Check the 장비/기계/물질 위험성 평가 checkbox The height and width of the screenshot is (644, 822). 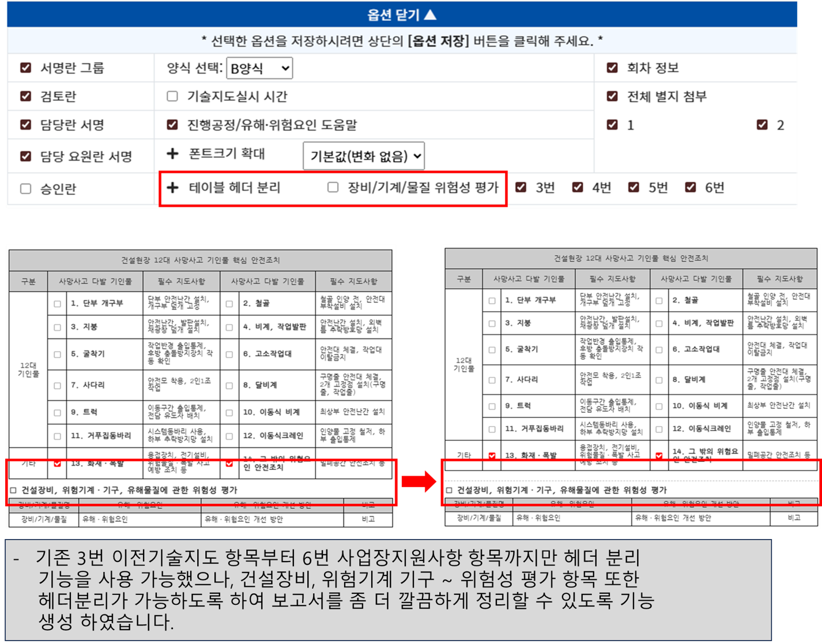[x=333, y=187]
